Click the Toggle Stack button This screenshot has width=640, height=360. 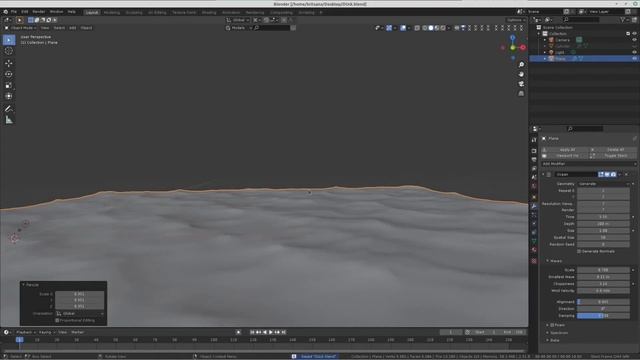[x=613, y=156]
